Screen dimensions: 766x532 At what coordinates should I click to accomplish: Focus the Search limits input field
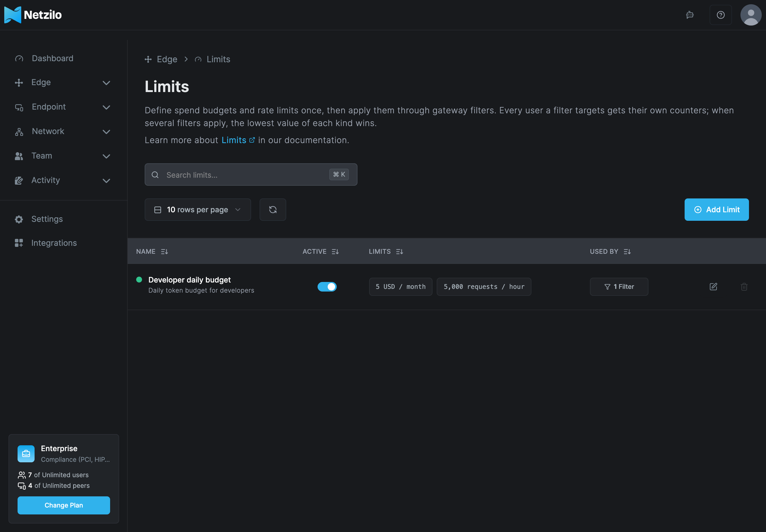click(251, 175)
